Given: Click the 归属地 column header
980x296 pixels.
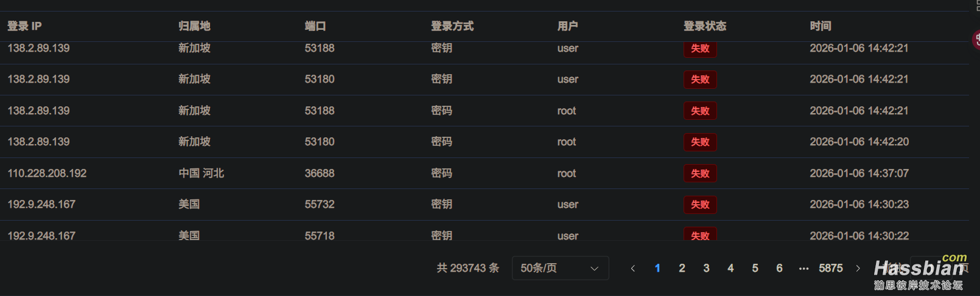Looking at the screenshot, I should tap(194, 26).
